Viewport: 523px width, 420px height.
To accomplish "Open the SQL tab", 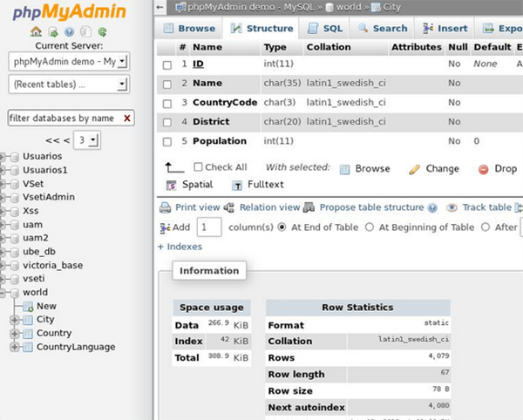I will [x=325, y=29].
